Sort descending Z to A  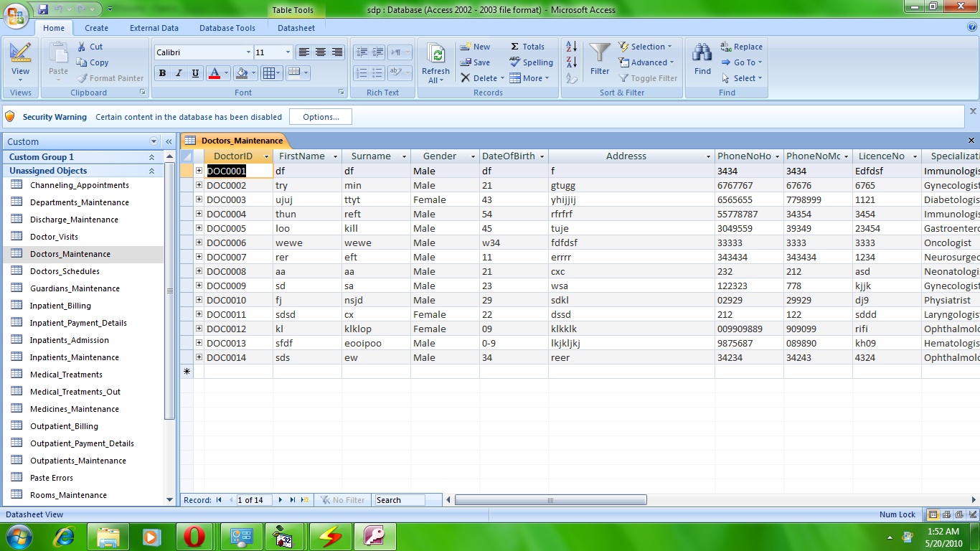(x=572, y=62)
